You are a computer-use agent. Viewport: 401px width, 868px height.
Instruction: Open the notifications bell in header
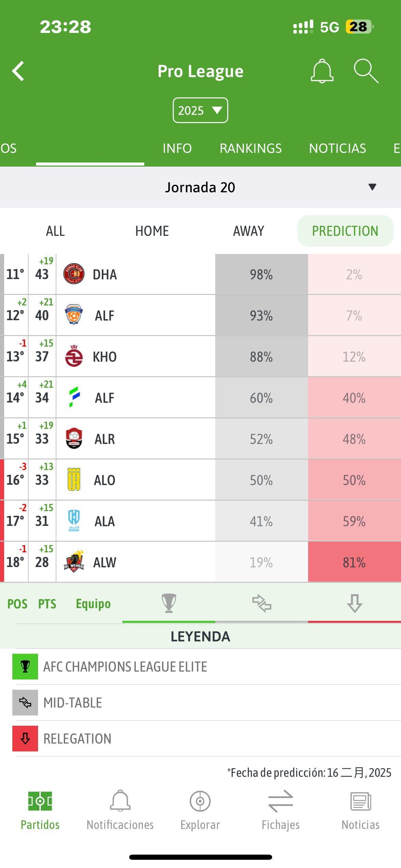click(322, 71)
